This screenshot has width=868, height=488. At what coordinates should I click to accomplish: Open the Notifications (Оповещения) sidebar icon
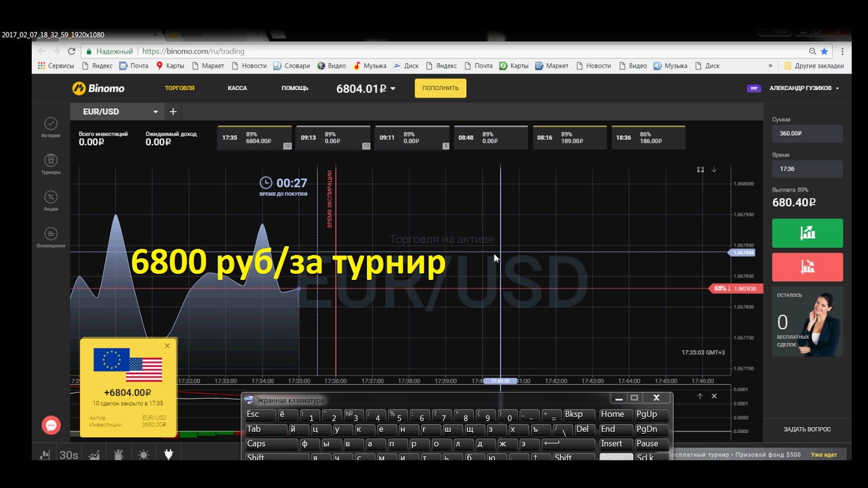pyautogui.click(x=51, y=233)
